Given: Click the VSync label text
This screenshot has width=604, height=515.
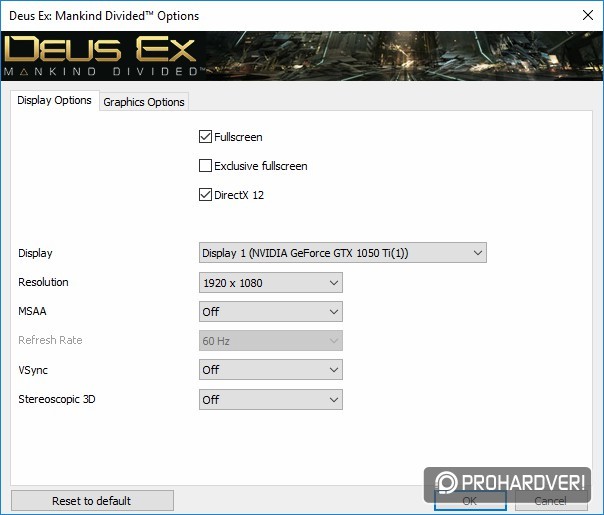Looking at the screenshot, I should [33, 370].
